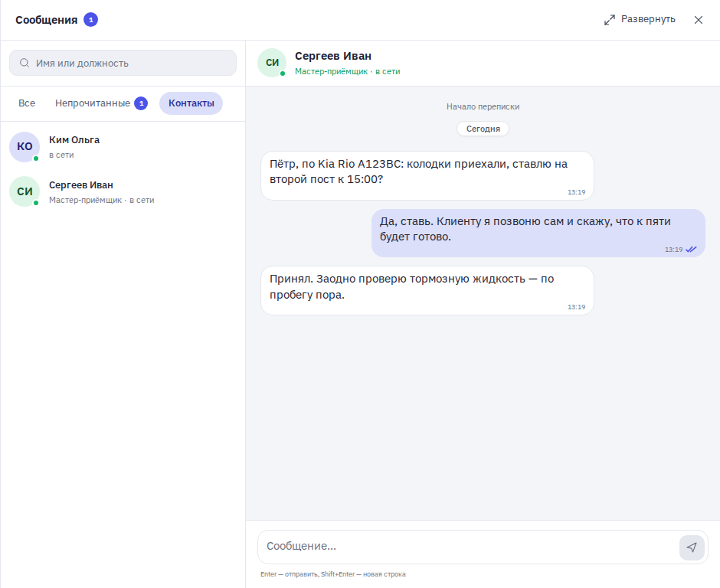Click the 13:19 timestamp on the Kia Rio message
This screenshot has width=720, height=588.
pos(576,192)
